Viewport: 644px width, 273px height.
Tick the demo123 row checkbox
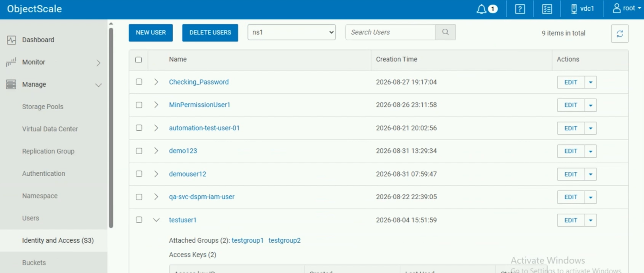coord(139,151)
